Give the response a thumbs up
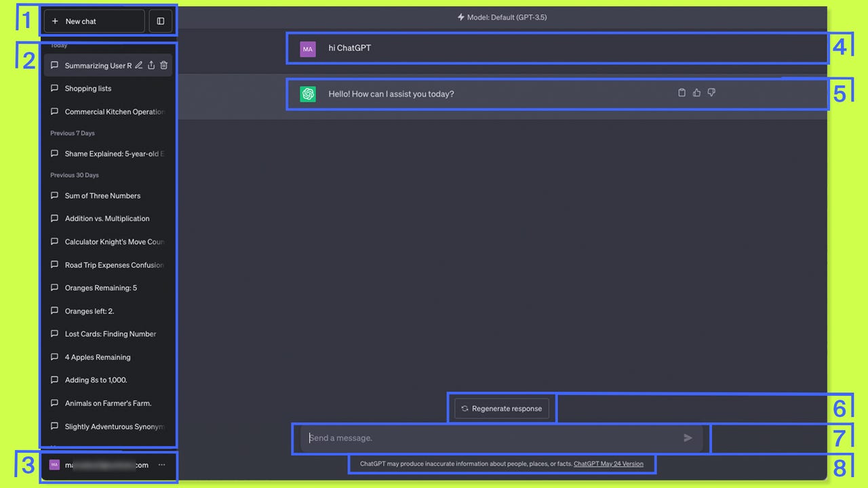This screenshot has width=868, height=488. click(x=696, y=93)
